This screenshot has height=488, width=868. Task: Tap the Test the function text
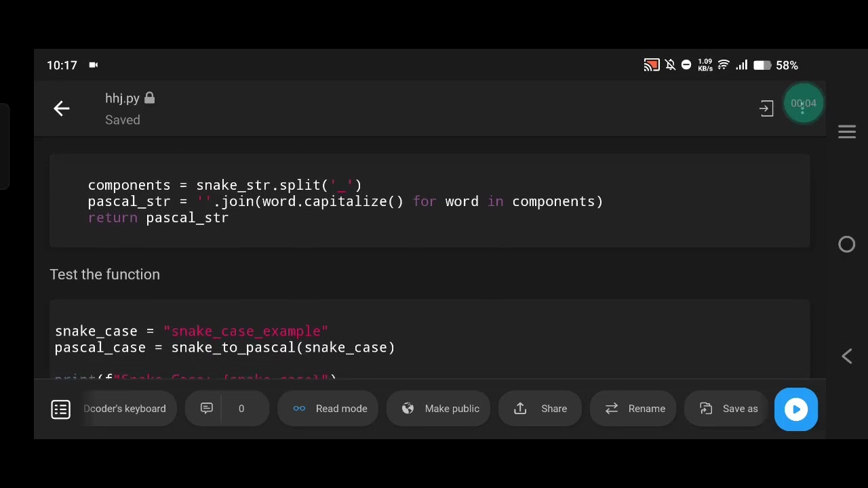pyautogui.click(x=104, y=274)
